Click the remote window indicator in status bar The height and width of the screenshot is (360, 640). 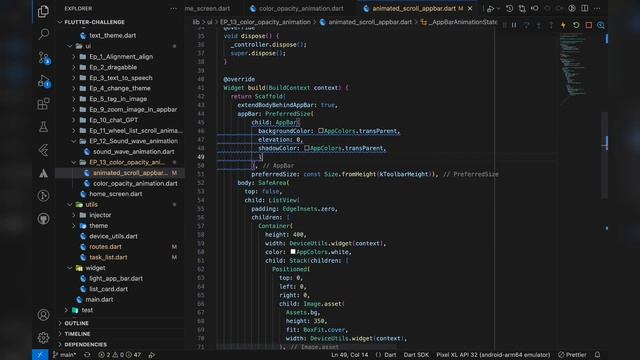tap(40, 355)
